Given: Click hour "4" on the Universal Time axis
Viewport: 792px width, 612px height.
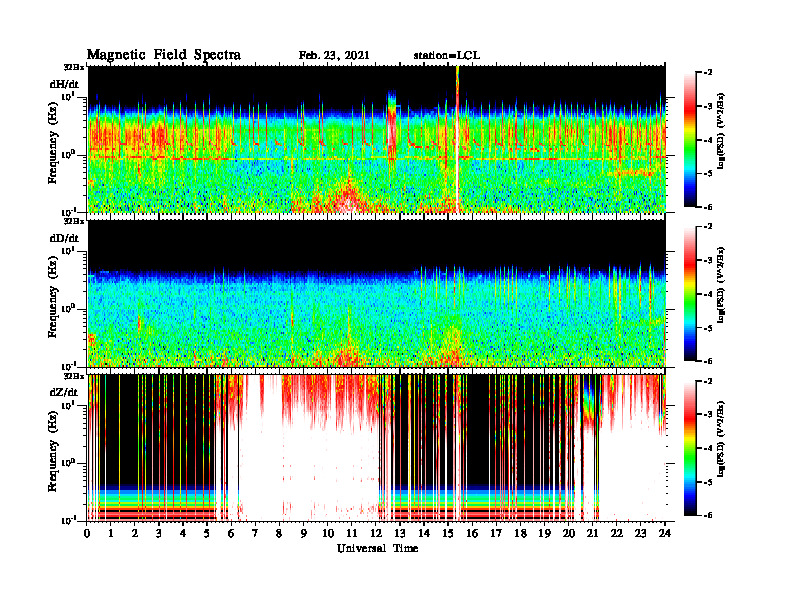Looking at the screenshot, I should 183,534.
